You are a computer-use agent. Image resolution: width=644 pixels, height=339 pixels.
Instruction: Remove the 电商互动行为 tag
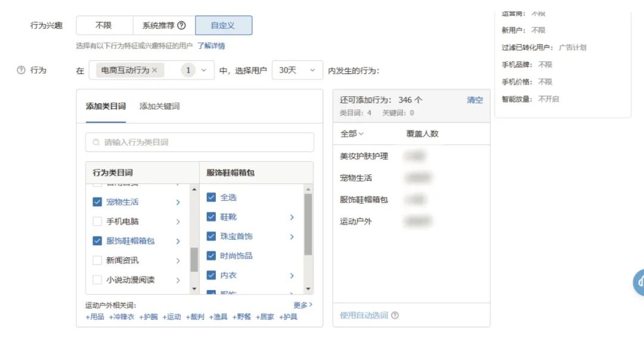tap(154, 70)
